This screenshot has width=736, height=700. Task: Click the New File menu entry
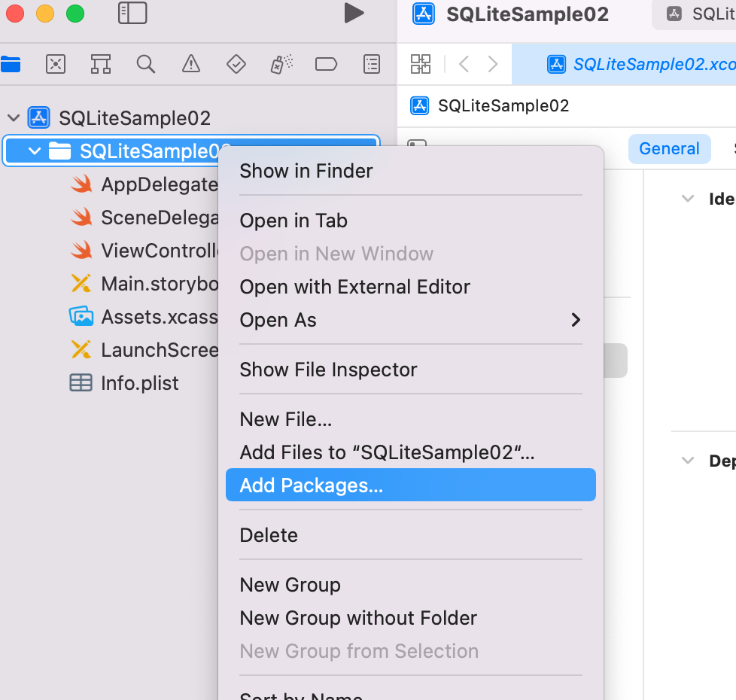(x=286, y=419)
